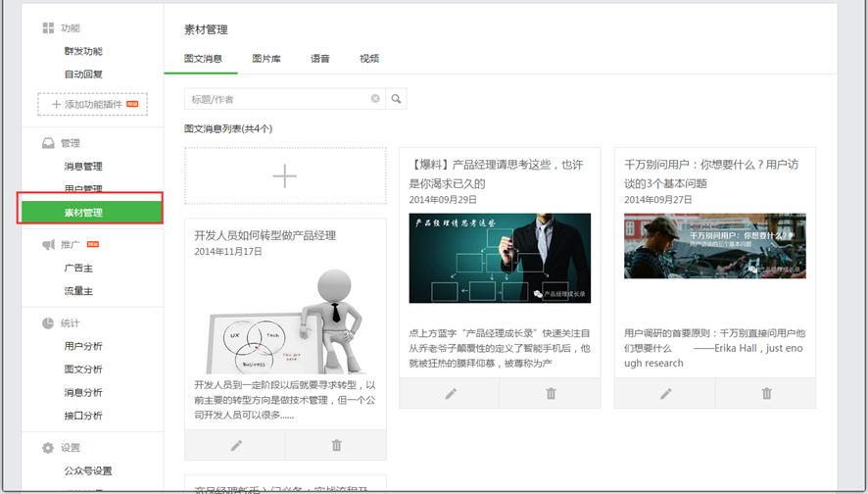
Task: Click summary text starting 点上方蓝字
Action: click(x=500, y=348)
